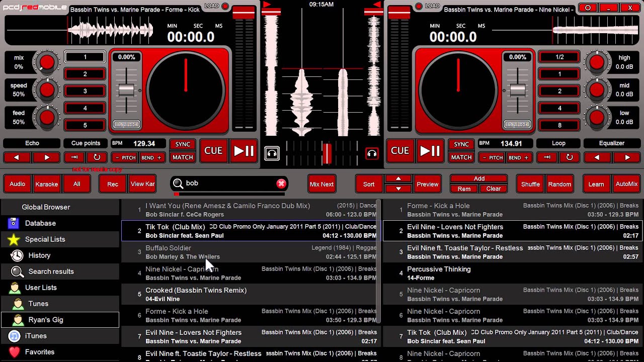644x362 pixels.
Task: Click the crossfader slider
Action: [327, 153]
